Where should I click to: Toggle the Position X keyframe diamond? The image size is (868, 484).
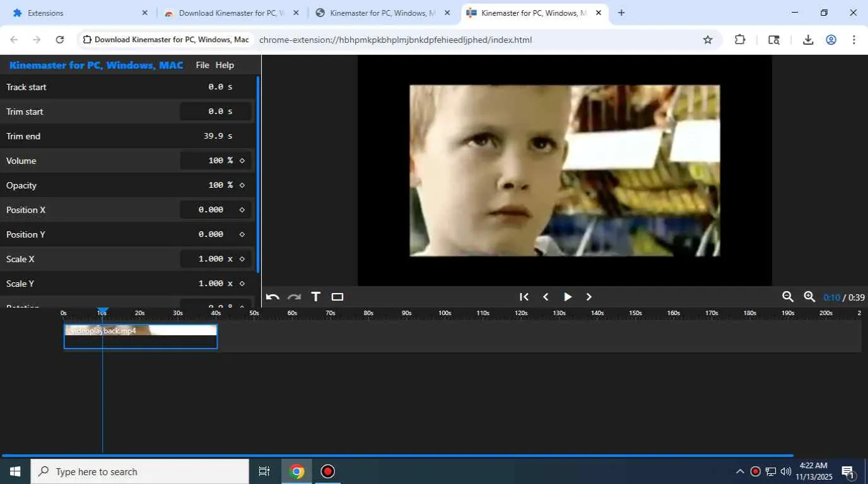(x=242, y=210)
